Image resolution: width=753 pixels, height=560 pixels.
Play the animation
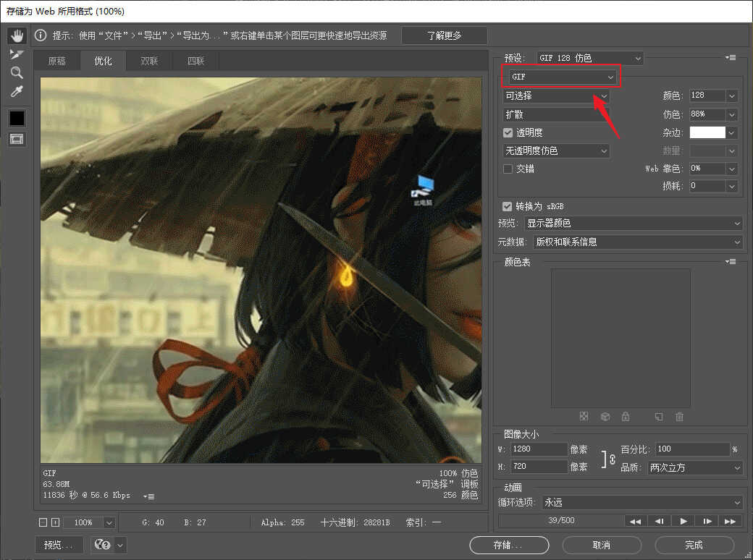click(x=683, y=521)
